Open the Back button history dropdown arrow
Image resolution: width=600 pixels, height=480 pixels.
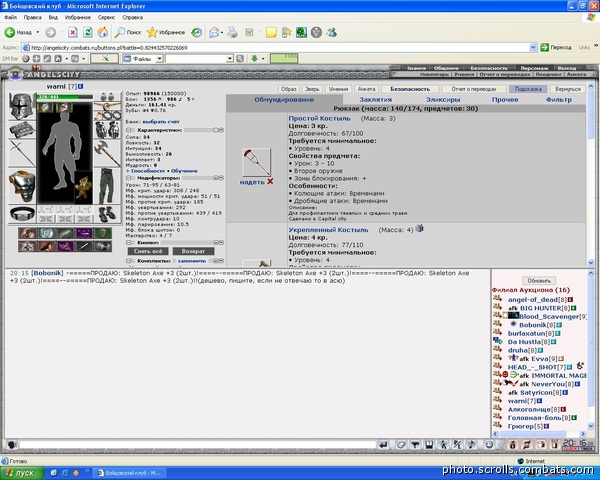(38, 33)
